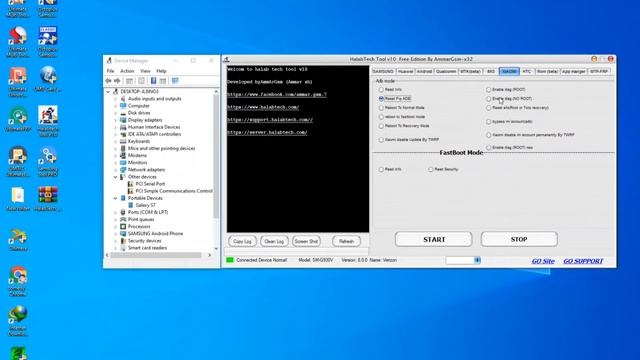Screen dimensions: 640x360
Task: Select the Processors category icon
Action: click(x=123, y=227)
